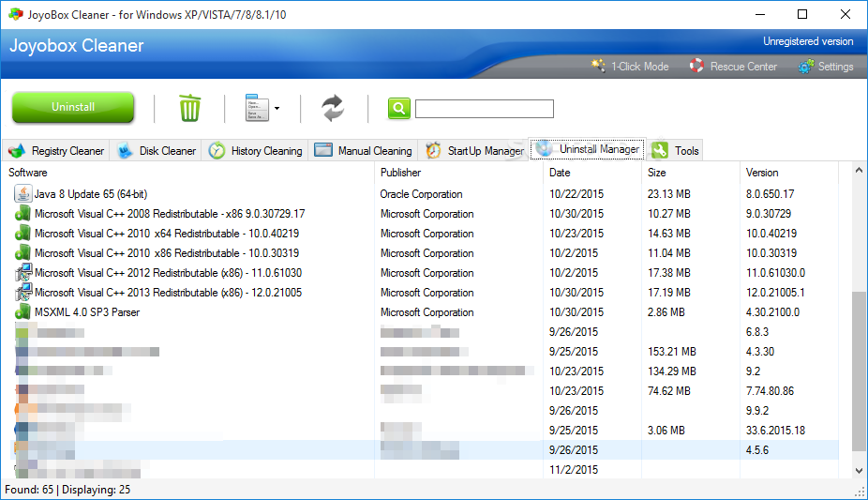Click the Disk Cleaner tab icon

[x=125, y=151]
